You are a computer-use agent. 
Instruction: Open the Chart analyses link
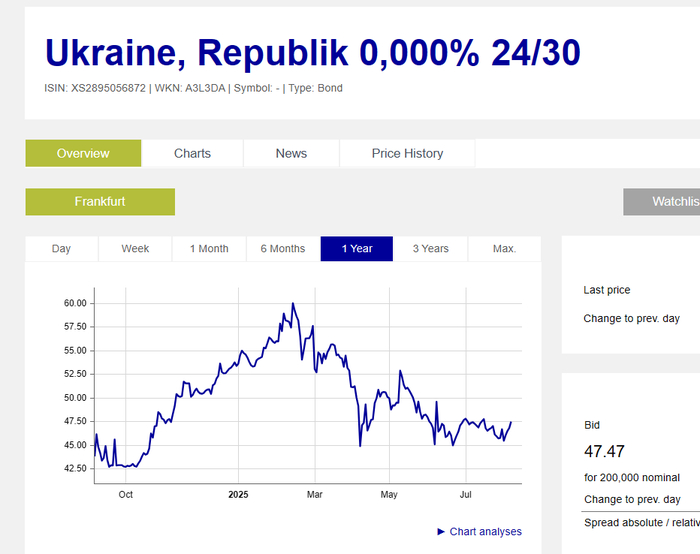click(x=485, y=532)
